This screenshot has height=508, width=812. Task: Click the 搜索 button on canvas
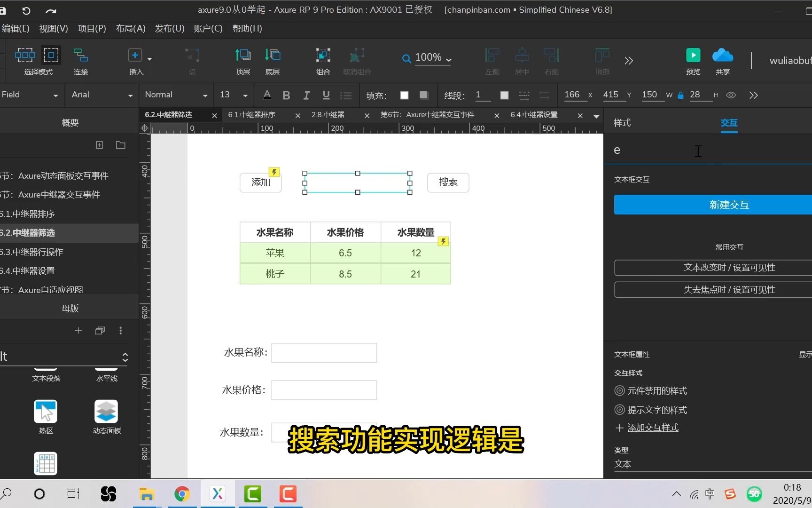pyautogui.click(x=448, y=183)
